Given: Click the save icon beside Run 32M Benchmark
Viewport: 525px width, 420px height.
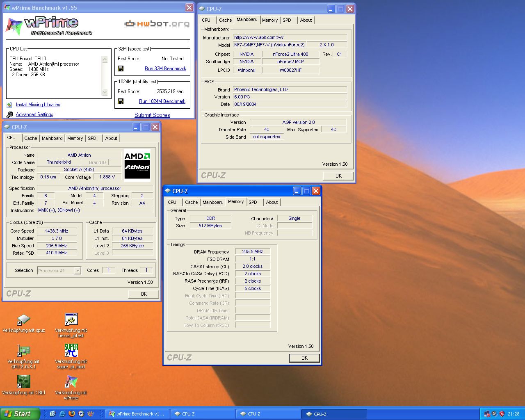Looking at the screenshot, I should [121, 68].
